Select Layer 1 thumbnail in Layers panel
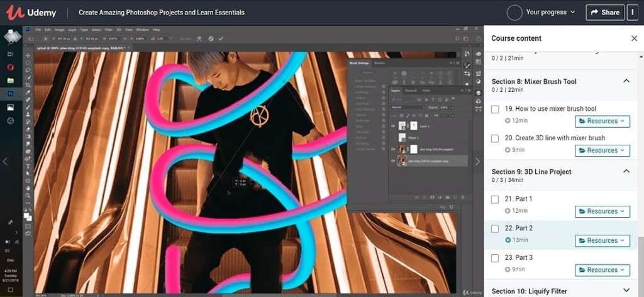The width and height of the screenshot is (644, 297). pyautogui.click(x=402, y=126)
